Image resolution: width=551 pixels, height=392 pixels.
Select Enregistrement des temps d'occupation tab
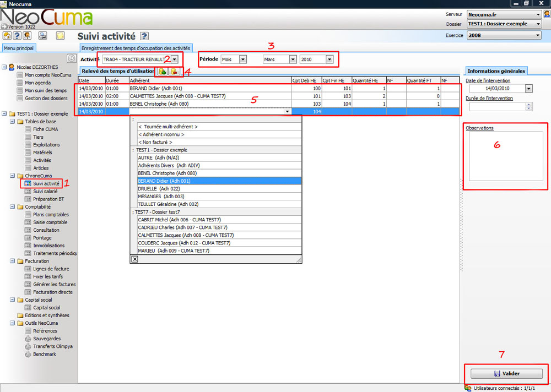point(136,48)
